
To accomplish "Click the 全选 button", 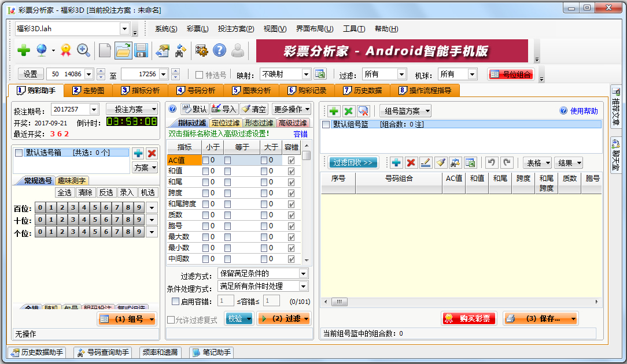I will [x=65, y=192].
